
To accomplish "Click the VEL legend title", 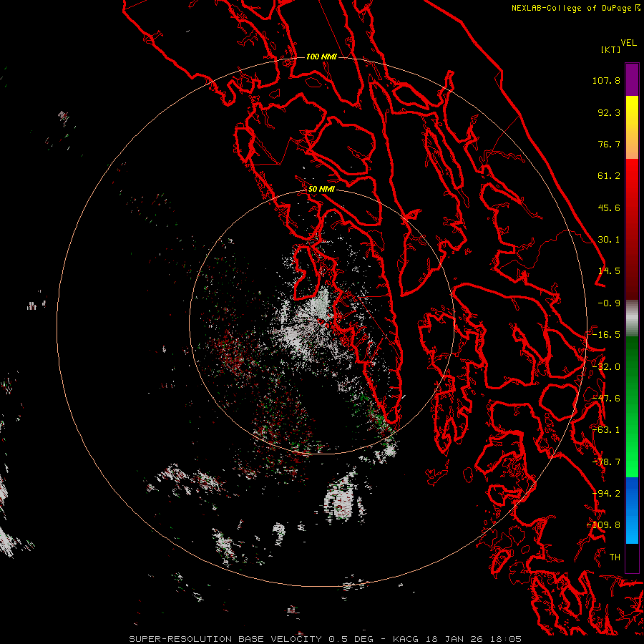I will pos(628,43).
